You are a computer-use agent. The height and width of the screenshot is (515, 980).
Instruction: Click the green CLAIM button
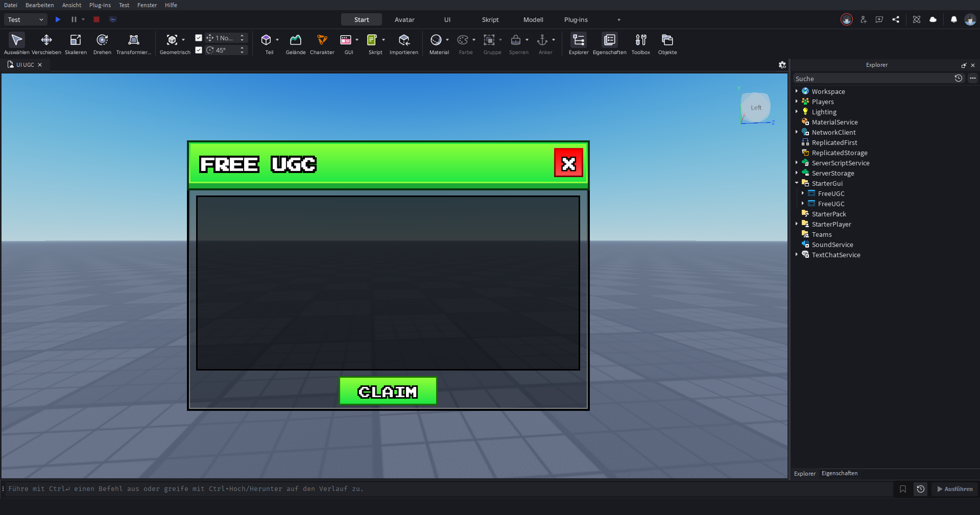point(388,391)
